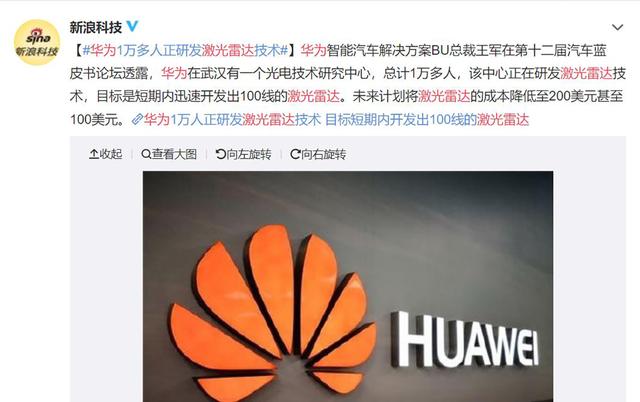The width and height of the screenshot is (640, 402).
Task: Rotate image right with 向右旋转
Action: tap(318, 154)
